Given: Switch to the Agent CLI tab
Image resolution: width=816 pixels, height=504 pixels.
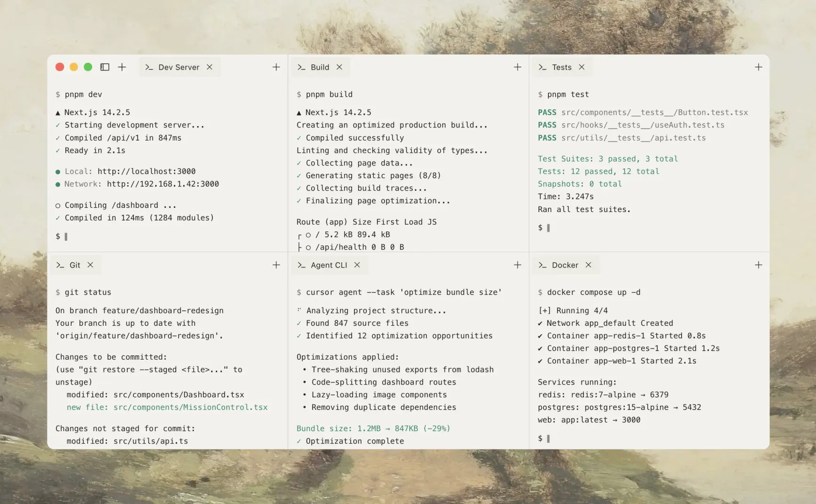Looking at the screenshot, I should point(328,265).
